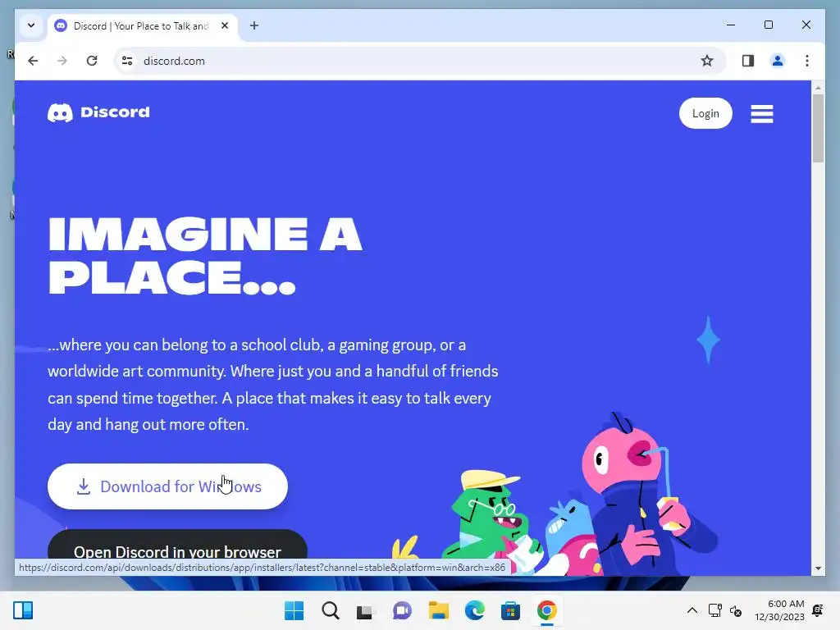The height and width of the screenshot is (630, 840).
Task: Open File Explorer from the taskbar
Action: point(438,610)
